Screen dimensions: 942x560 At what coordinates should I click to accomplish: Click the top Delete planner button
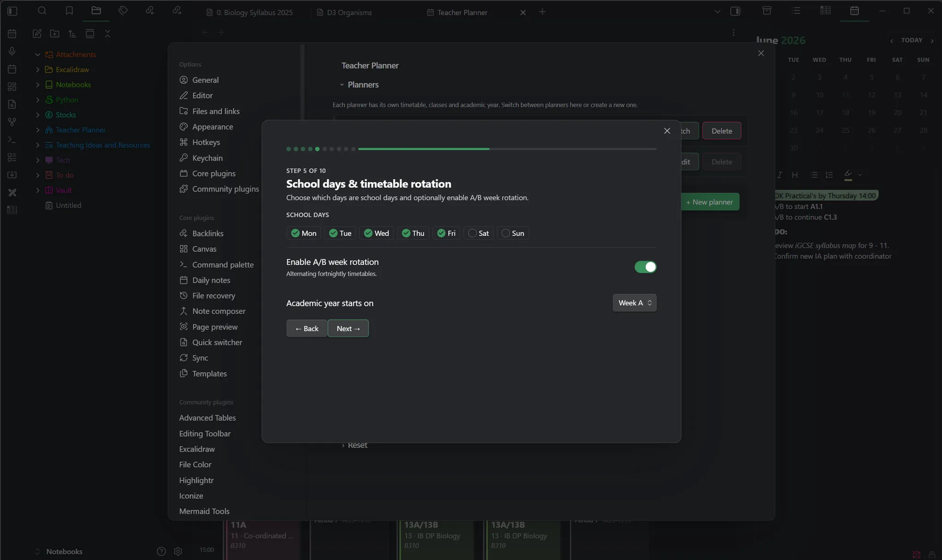coord(722,131)
